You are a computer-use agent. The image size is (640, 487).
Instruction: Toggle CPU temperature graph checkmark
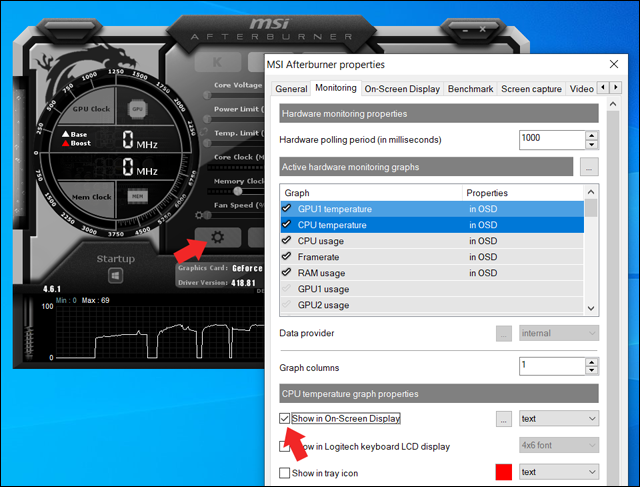click(x=287, y=225)
